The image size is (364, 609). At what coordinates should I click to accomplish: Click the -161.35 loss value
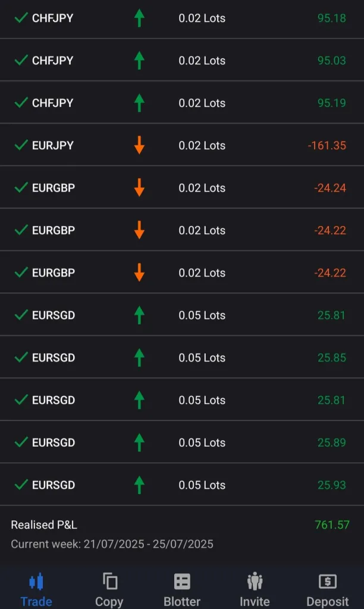327,145
